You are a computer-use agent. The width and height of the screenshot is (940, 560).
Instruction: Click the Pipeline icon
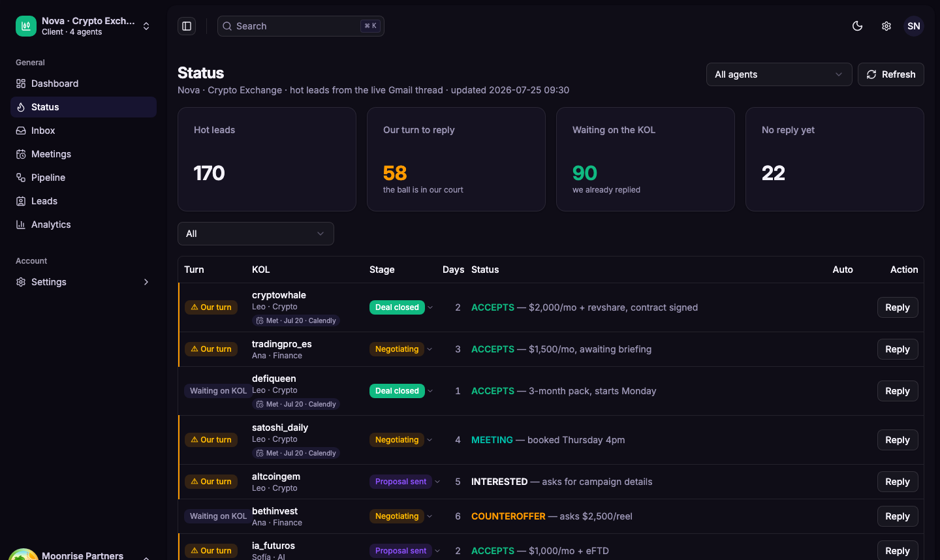point(21,178)
